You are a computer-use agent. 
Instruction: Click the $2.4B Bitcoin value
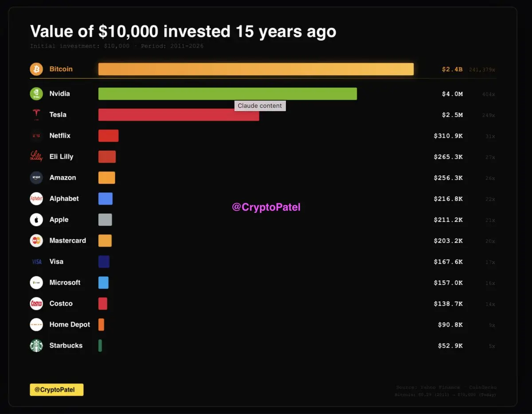click(452, 70)
